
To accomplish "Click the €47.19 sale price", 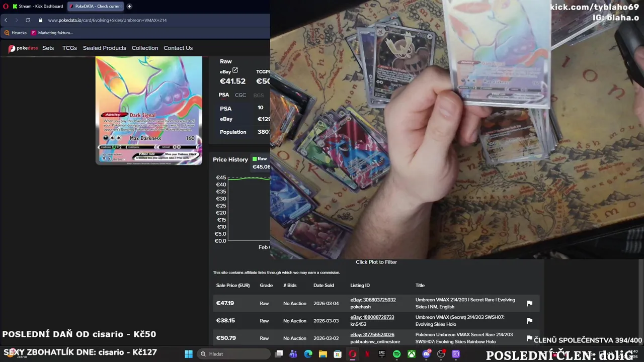I will (x=225, y=303).
